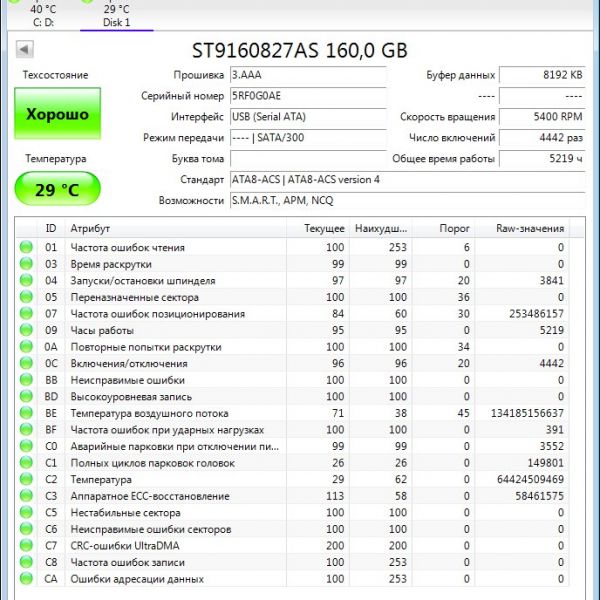Click the Порог column header

443,228
